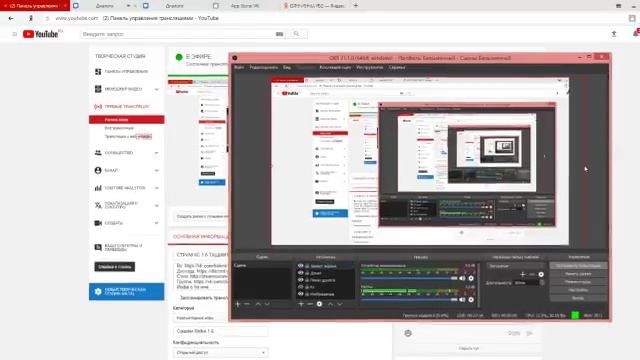Screen dimensions: 640x360
Task: Open OBS Файл menu
Action: point(239,67)
